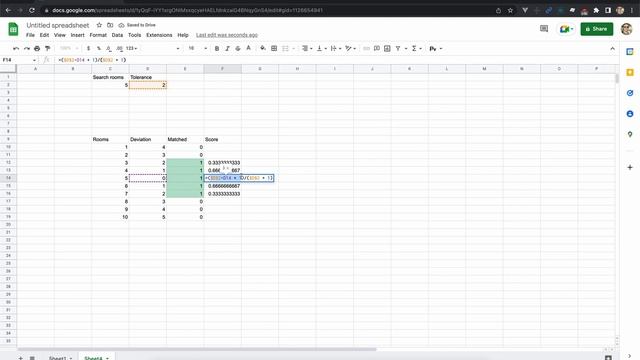The image size is (640, 360).
Task: Toggle italic formatting
Action: click(227, 49)
